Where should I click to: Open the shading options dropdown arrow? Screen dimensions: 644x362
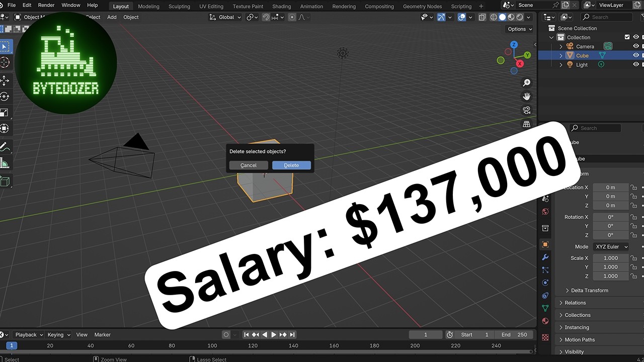coord(528,17)
